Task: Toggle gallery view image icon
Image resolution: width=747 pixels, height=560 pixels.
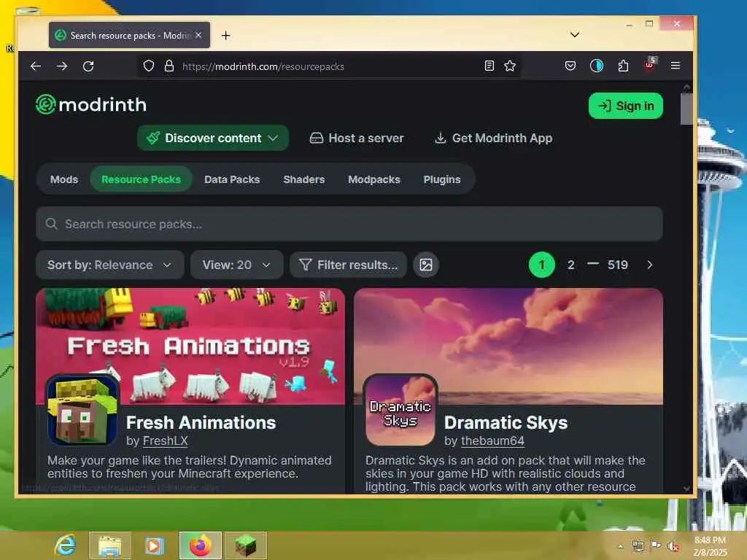Action: (x=426, y=265)
